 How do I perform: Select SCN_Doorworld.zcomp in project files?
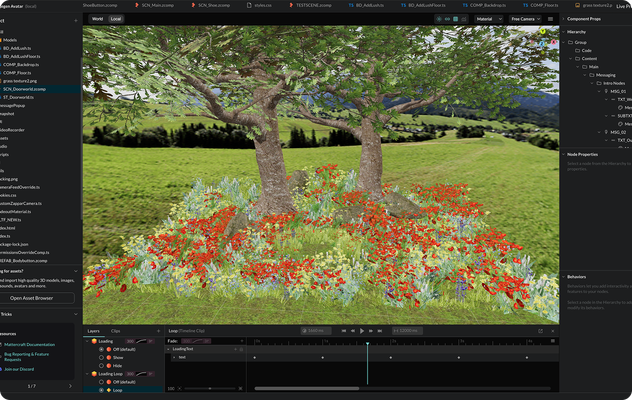40,89
